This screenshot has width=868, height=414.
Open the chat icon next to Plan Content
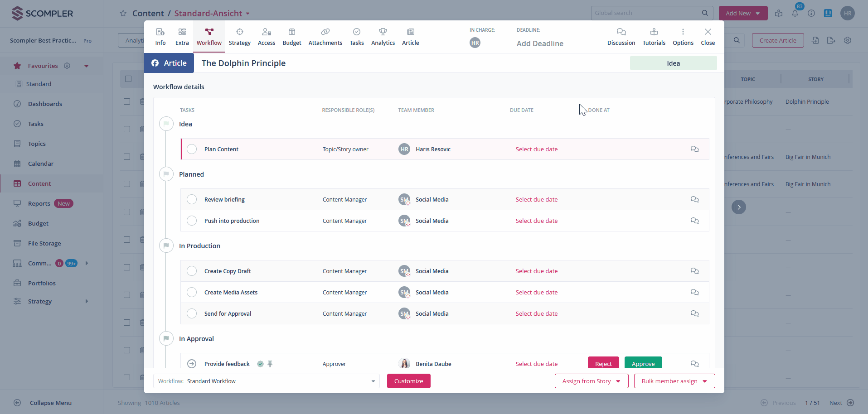tap(694, 149)
